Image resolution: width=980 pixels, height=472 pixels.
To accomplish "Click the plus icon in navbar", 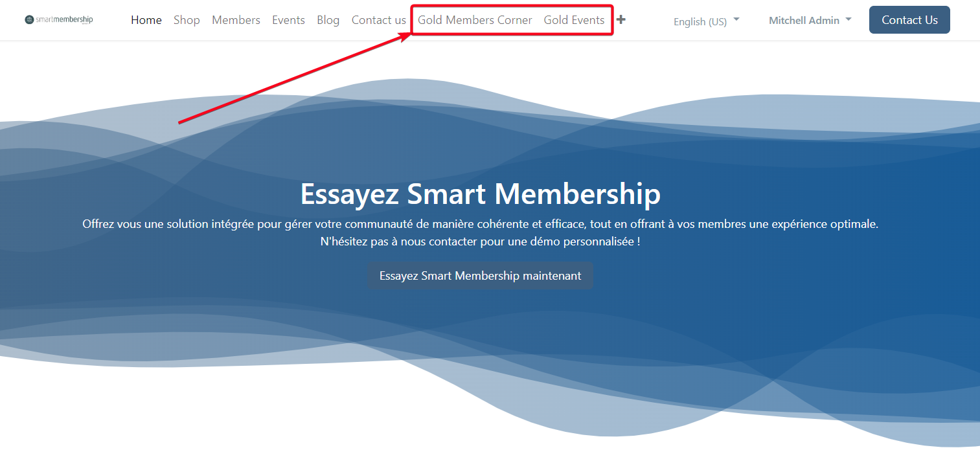I will click(x=621, y=20).
